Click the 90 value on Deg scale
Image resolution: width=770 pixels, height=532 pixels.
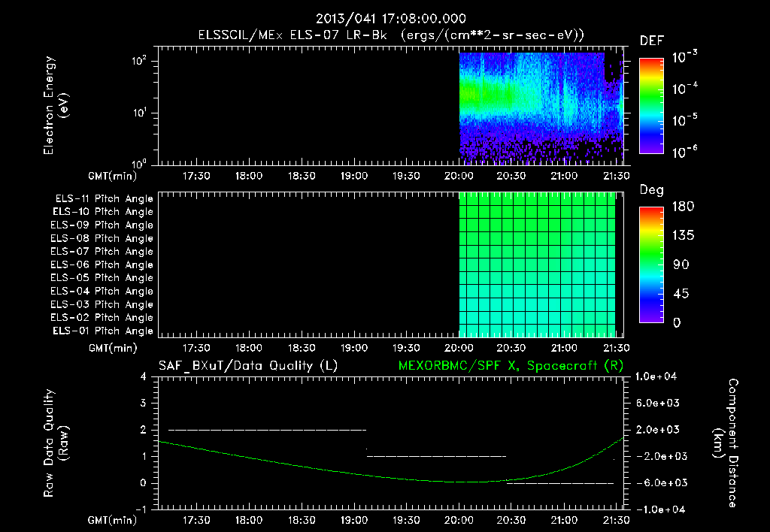pos(681,265)
